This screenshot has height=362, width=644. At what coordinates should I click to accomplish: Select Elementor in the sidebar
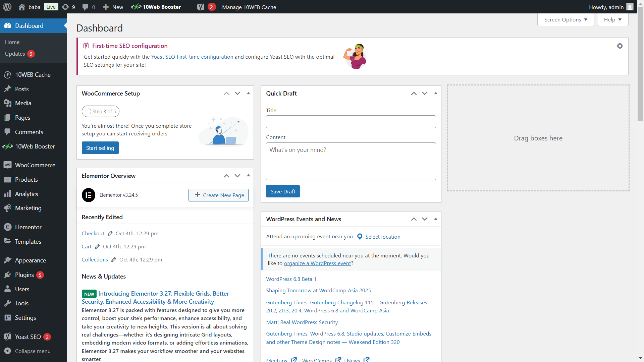pyautogui.click(x=28, y=227)
